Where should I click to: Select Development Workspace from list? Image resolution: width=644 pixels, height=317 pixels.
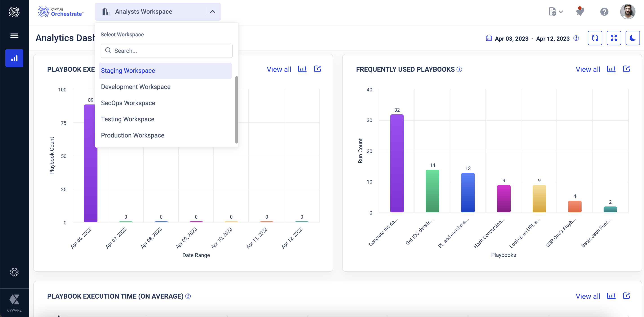[x=136, y=87]
